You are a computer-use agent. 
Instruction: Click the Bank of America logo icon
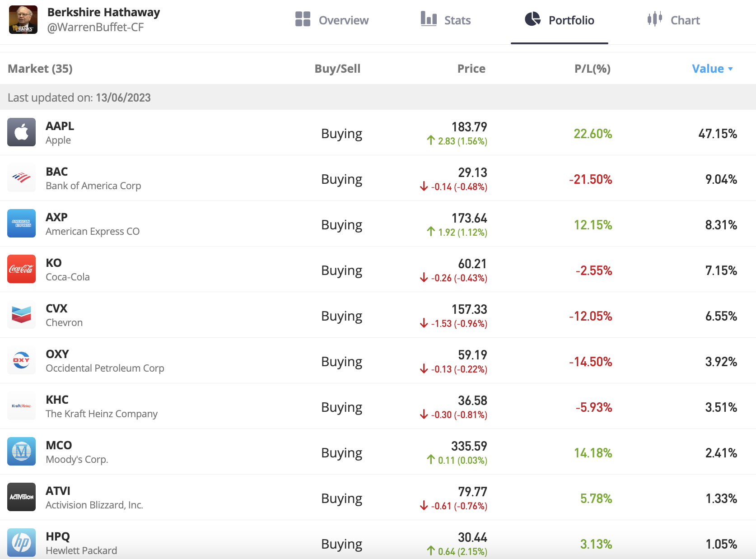pyautogui.click(x=21, y=178)
